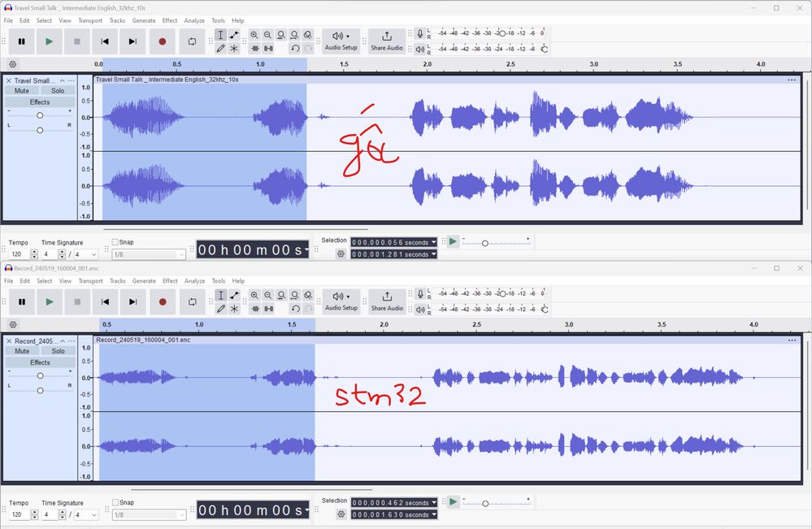This screenshot has width=812, height=529.
Task: Open the Travel Small Talk clip options menu
Action: [792, 80]
